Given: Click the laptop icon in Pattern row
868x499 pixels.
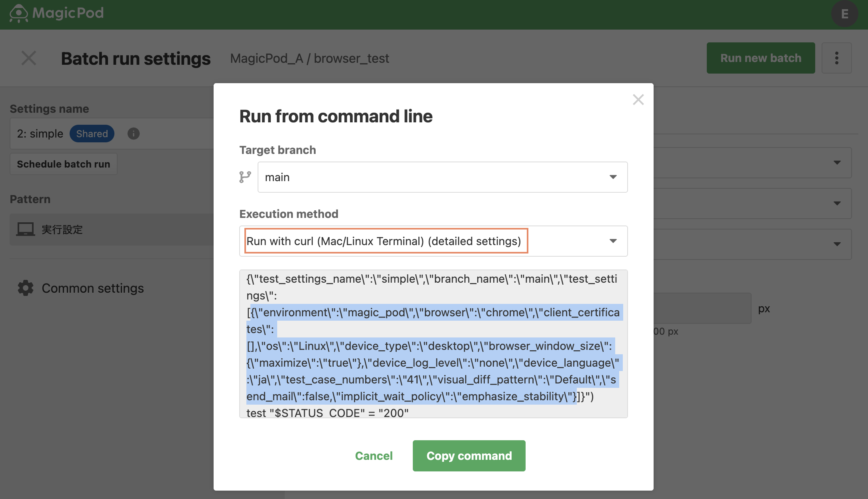Looking at the screenshot, I should (x=26, y=230).
